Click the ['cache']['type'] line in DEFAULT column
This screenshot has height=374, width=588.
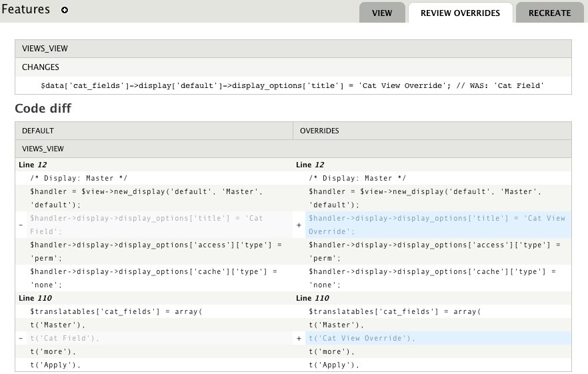coord(154,278)
